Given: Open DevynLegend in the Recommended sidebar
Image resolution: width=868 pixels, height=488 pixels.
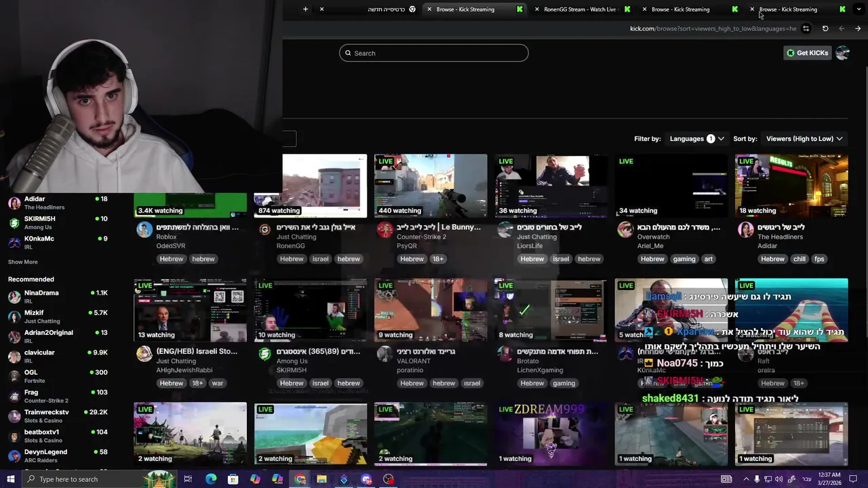Looking at the screenshot, I should click(58, 455).
